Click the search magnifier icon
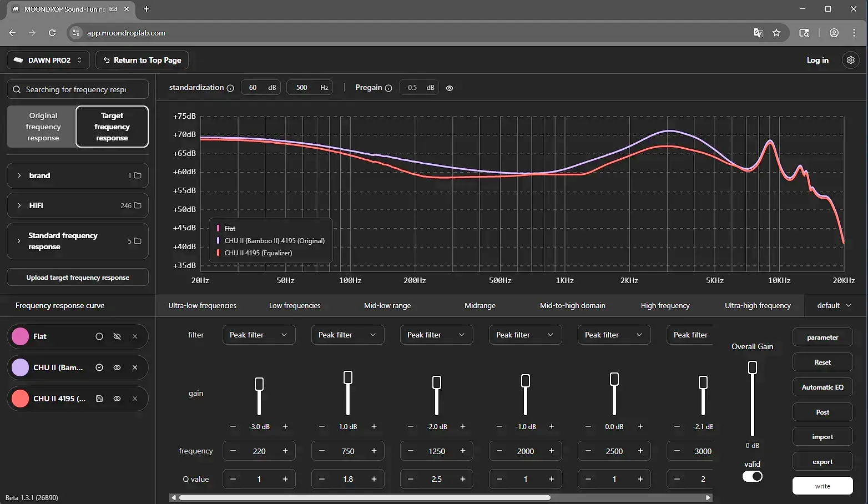The width and height of the screenshot is (868, 504). [17, 89]
